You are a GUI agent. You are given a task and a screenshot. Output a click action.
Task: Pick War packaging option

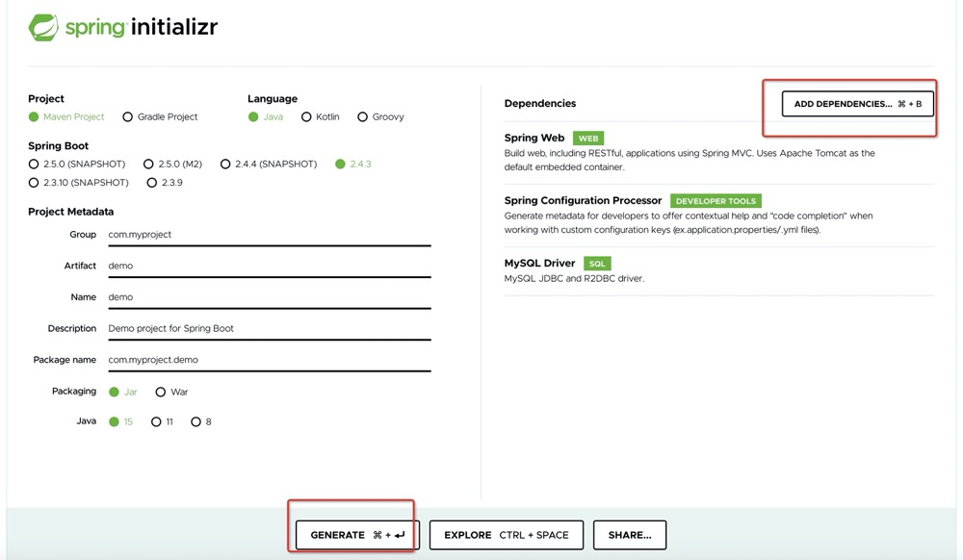click(160, 392)
